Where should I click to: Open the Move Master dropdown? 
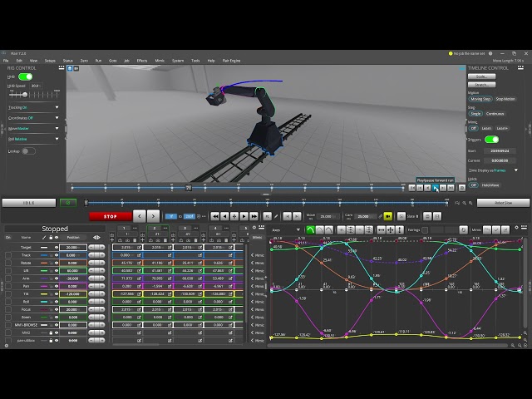[33, 129]
